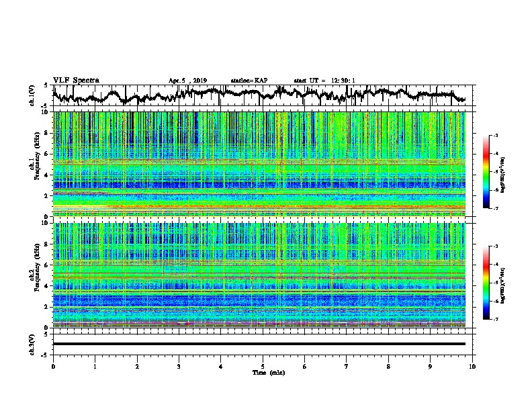Click the 'VLF Spectra' title text
This screenshot has width=532, height=411.
76,80
